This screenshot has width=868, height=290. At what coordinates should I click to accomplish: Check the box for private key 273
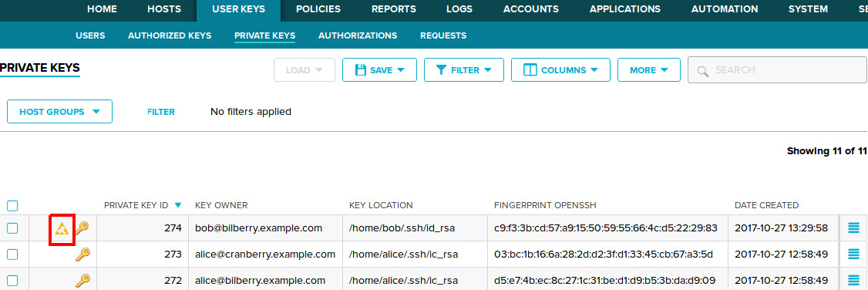12,254
